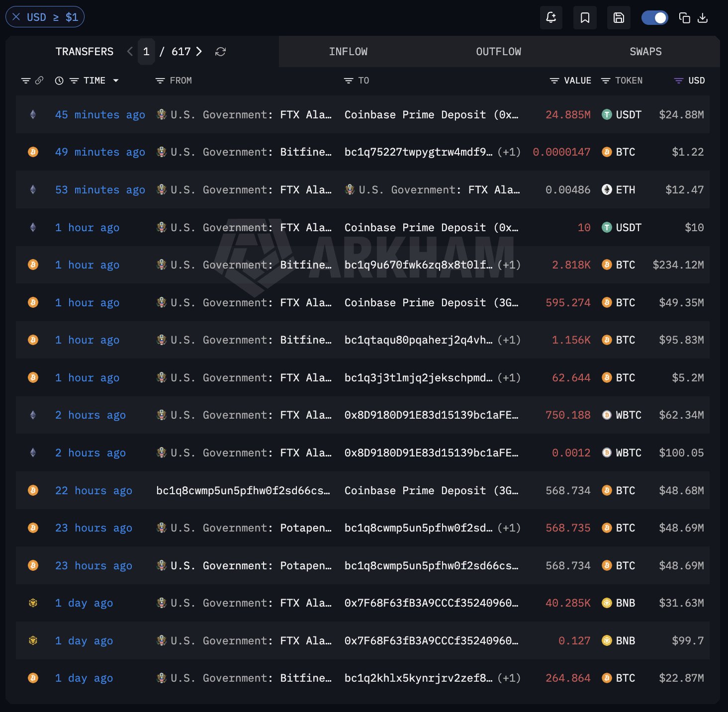Expand the TIME sort dropdown arrow
Image resolution: width=728 pixels, height=712 pixels.
click(116, 81)
